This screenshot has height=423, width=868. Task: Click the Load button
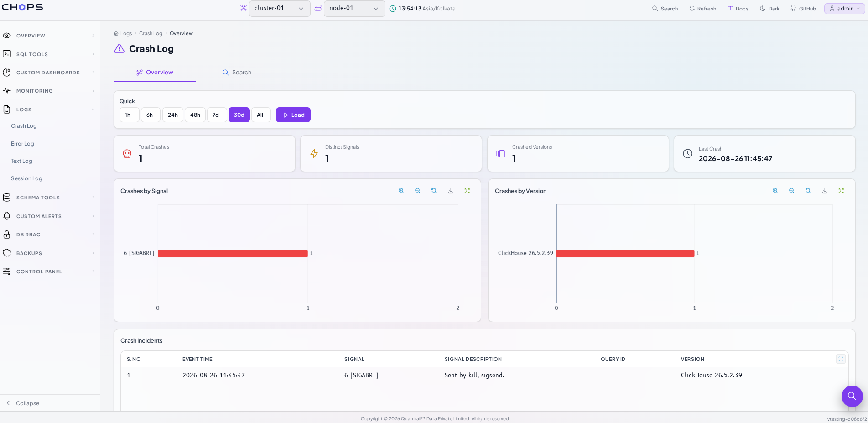[x=293, y=115]
